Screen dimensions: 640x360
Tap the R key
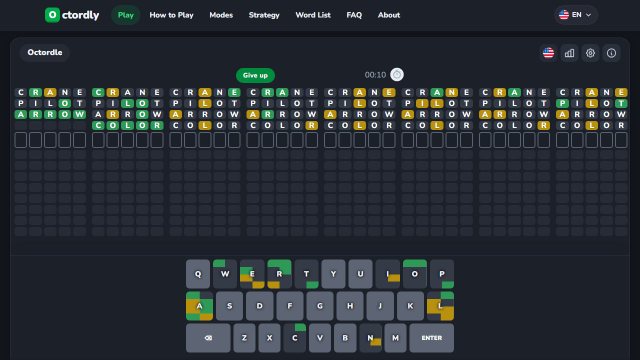tap(279, 274)
